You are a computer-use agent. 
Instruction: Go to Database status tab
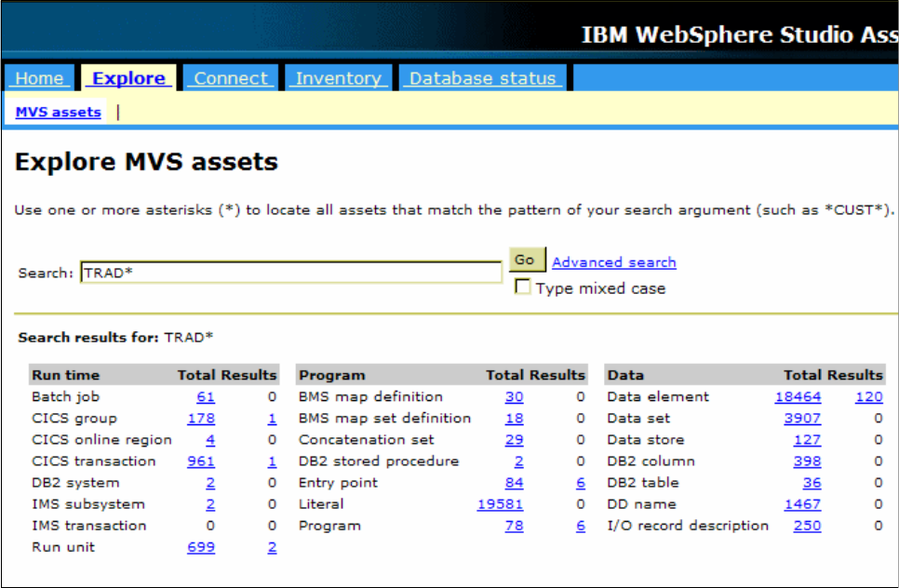[483, 78]
